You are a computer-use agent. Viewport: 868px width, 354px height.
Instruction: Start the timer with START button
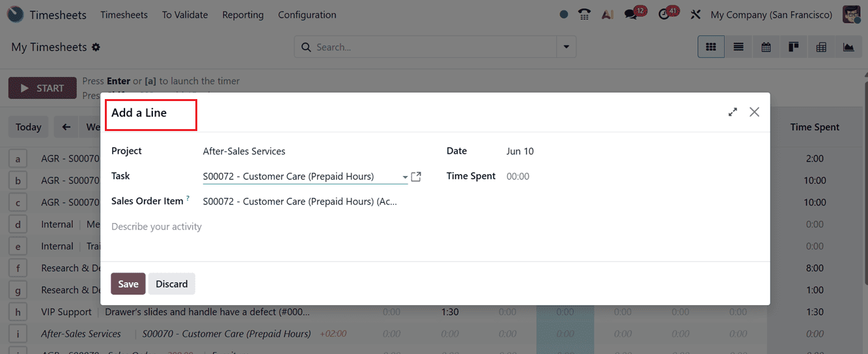click(42, 88)
